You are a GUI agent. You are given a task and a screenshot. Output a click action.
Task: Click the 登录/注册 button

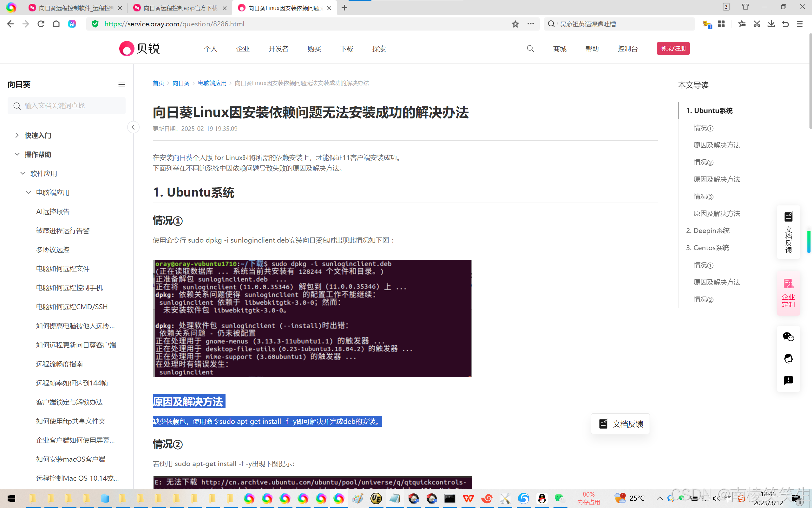[673, 48]
